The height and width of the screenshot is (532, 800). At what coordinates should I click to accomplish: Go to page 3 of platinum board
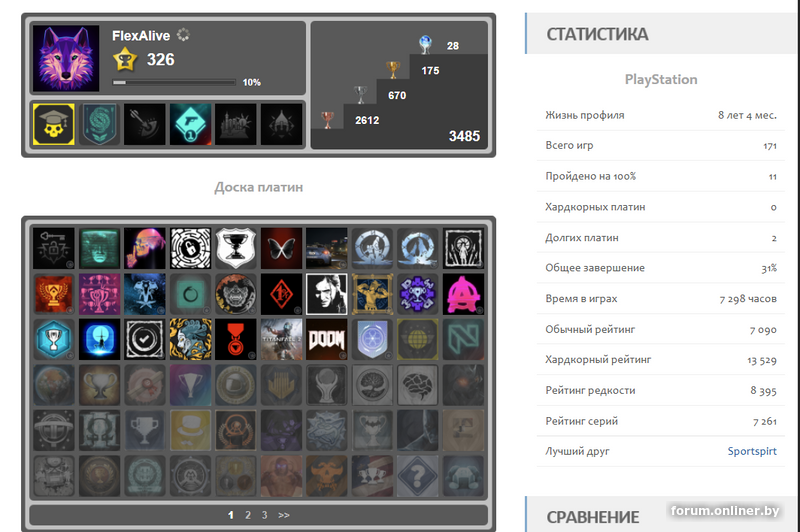point(264,515)
